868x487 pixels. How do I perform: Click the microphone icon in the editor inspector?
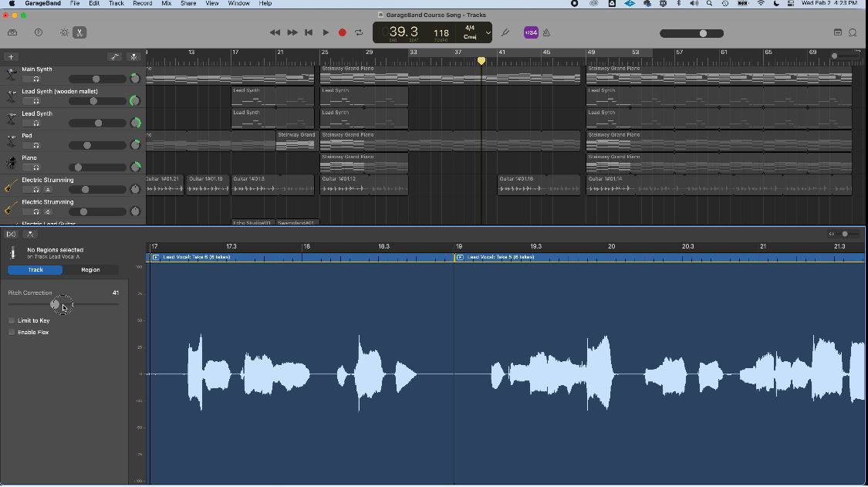pyautogui.click(x=13, y=253)
